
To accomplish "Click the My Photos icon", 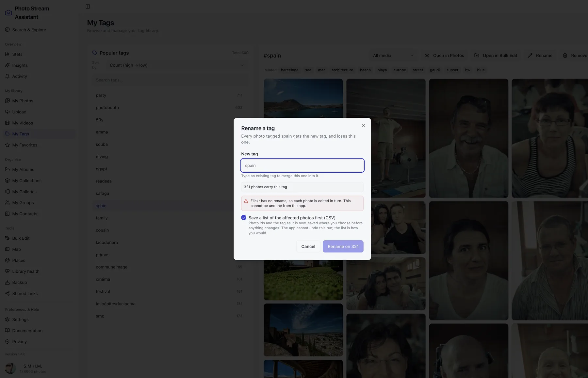I will [7, 101].
